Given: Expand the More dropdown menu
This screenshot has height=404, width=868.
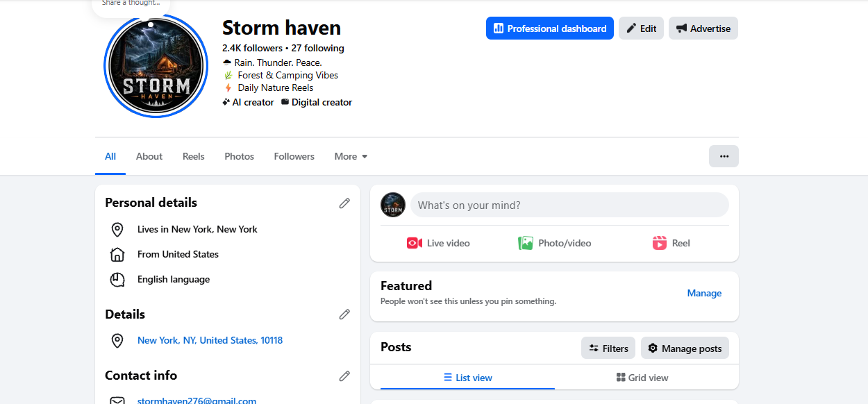Looking at the screenshot, I should (351, 156).
